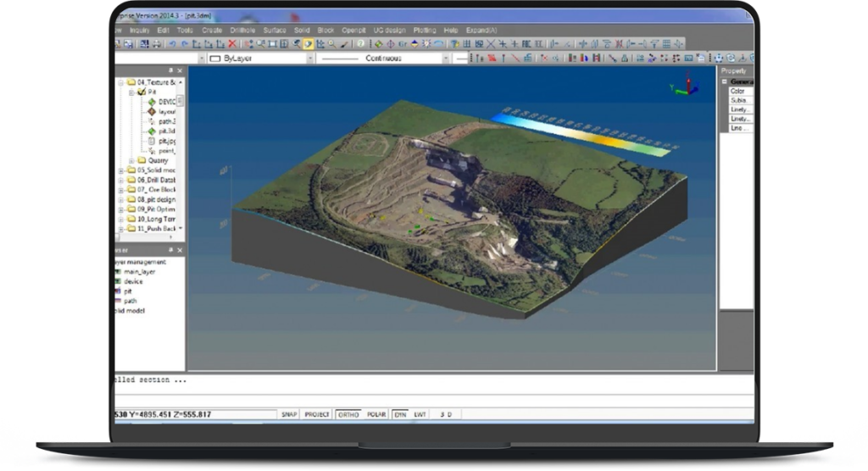Open the UG design menu
Viewport: 868px width, 471px height.
tap(389, 30)
